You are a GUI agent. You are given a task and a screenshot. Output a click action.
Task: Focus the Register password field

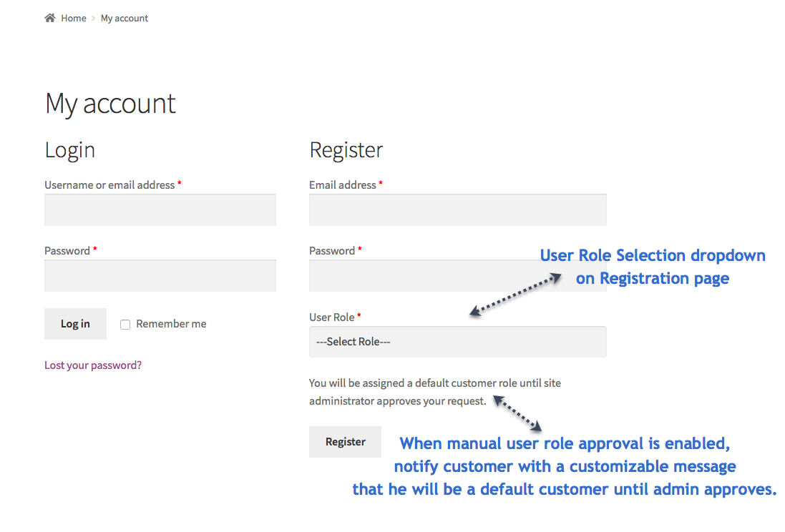(422, 276)
